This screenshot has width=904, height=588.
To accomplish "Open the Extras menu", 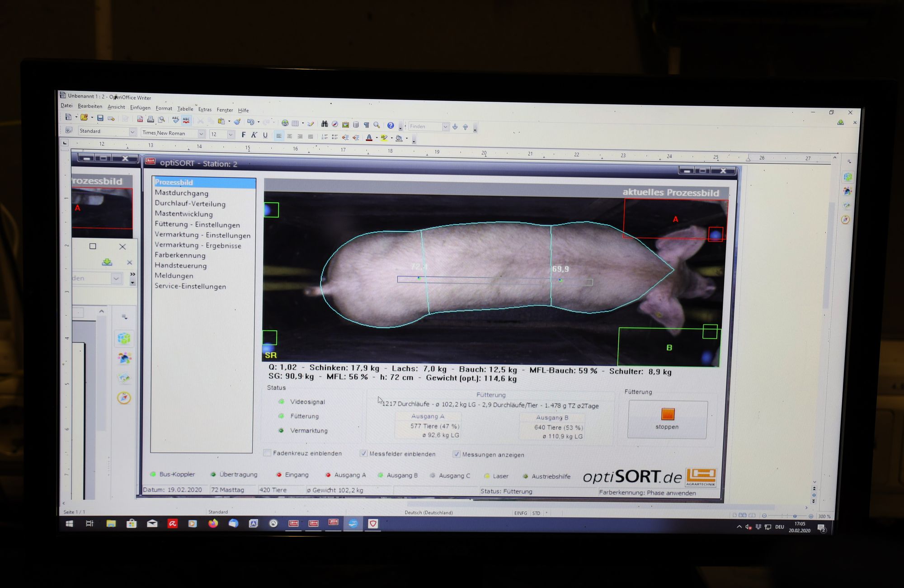I will tap(204, 109).
